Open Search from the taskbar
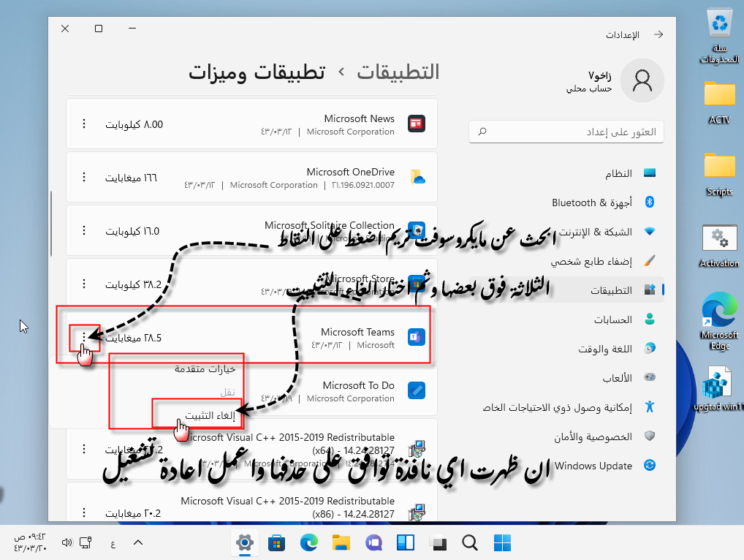 click(470, 542)
